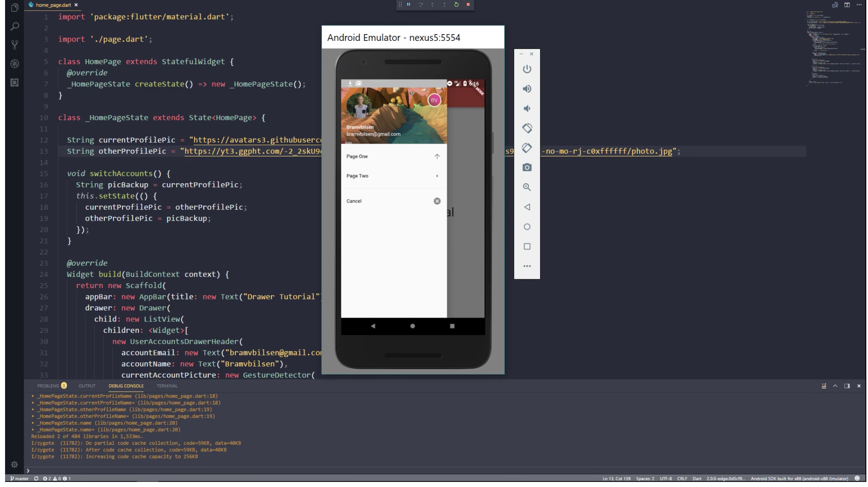This screenshot has width=868, height=487.
Task: Change indentation via Spaces: 2
Action: [x=645, y=478]
